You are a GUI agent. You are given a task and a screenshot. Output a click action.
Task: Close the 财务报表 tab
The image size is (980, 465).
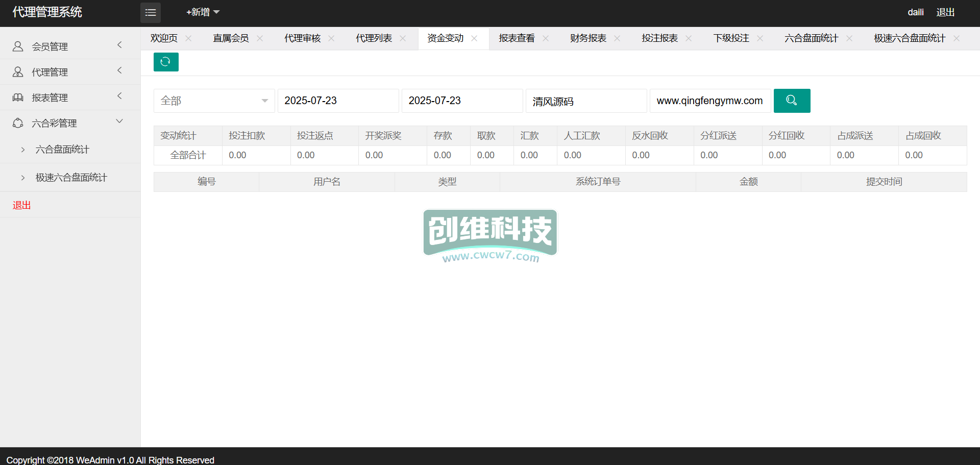pyautogui.click(x=617, y=38)
